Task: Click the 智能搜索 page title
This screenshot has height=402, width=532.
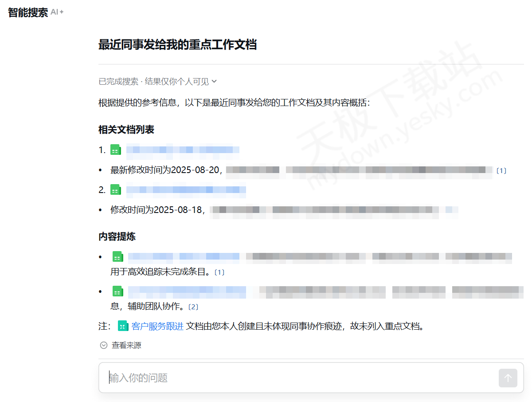Action: [28, 12]
